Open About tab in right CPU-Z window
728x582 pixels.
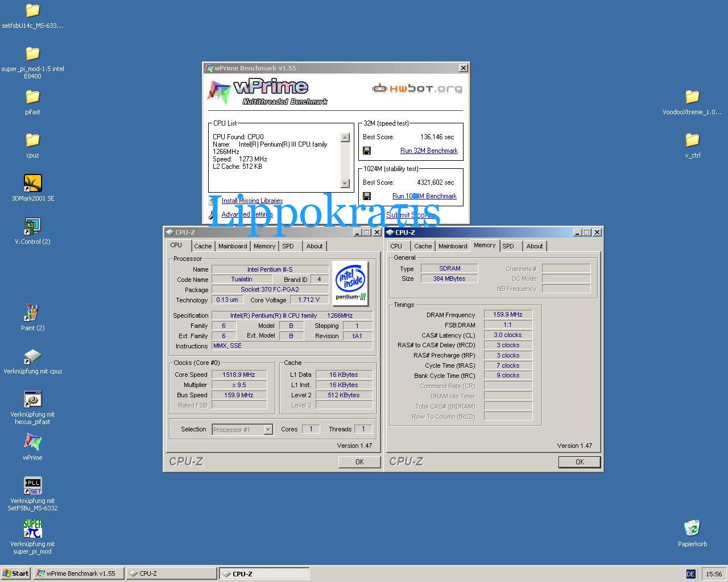point(535,246)
